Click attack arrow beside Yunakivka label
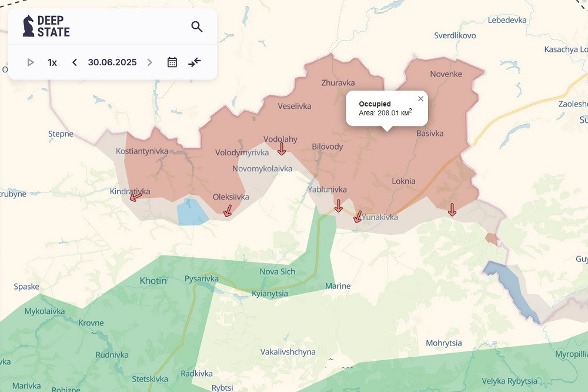The height and width of the screenshot is (392, 588). click(358, 217)
